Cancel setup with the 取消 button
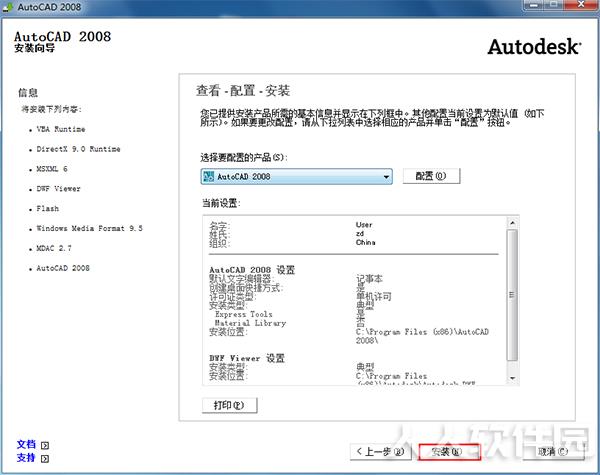Image resolution: width=600 pixels, height=475 pixels. pos(553,452)
